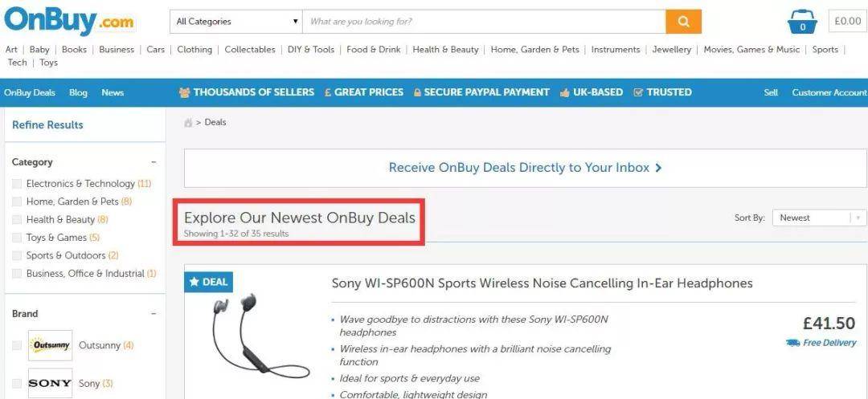The image size is (868, 399).
Task: Open the All Categories dropdown
Action: (x=236, y=22)
